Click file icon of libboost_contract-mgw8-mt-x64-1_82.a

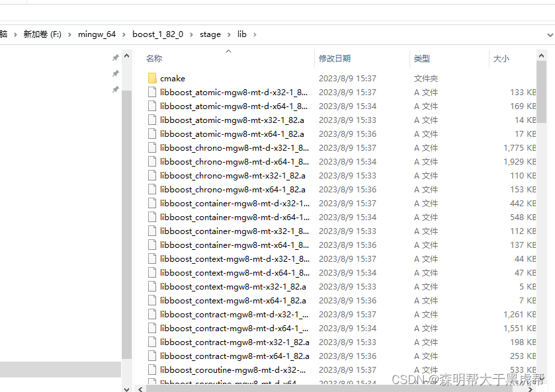[x=152, y=356]
